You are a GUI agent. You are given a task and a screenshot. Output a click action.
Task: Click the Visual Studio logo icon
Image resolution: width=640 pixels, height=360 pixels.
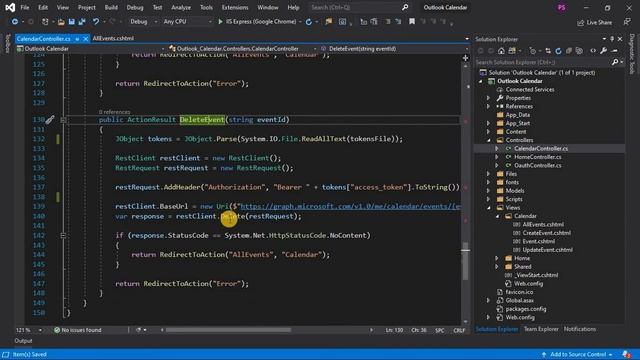coord(10,7)
